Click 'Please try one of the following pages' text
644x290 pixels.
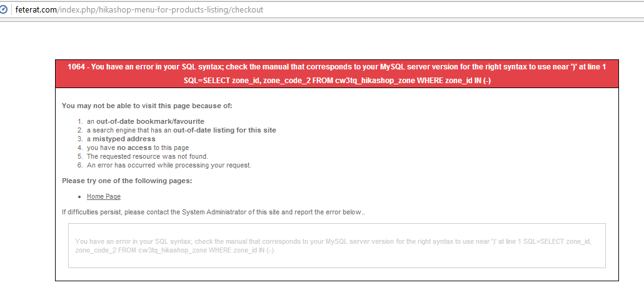[127, 181]
